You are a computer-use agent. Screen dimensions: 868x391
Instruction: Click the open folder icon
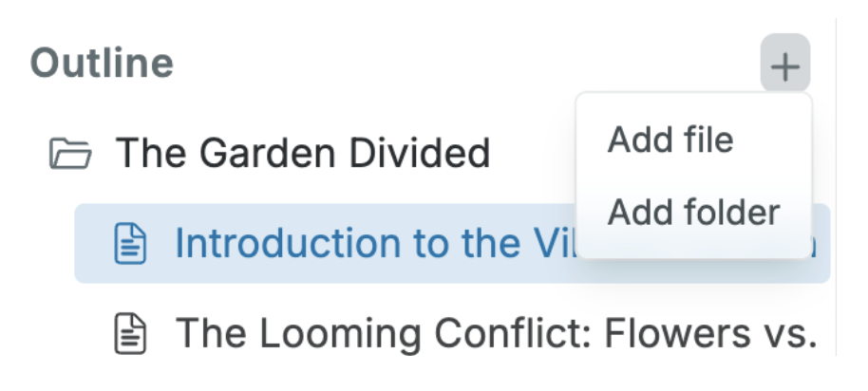[70, 153]
